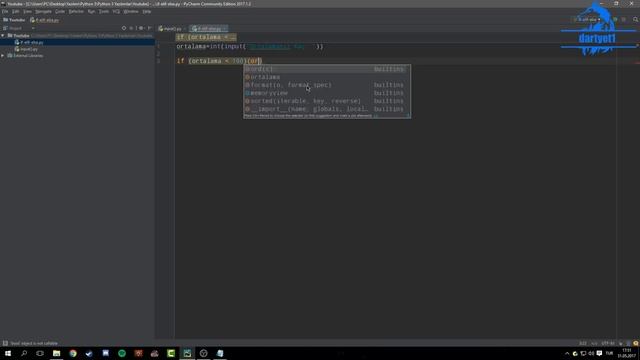640x360 pixels.
Task: Collapse the Youtube project root folder
Action: 3,36
